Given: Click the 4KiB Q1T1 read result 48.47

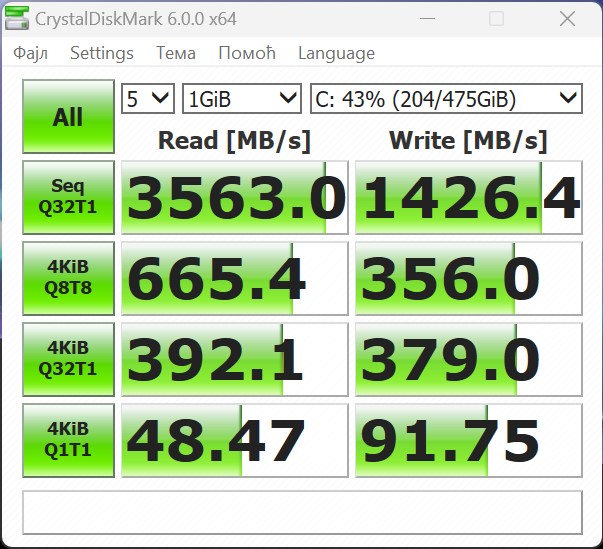Looking at the screenshot, I should point(235,440).
